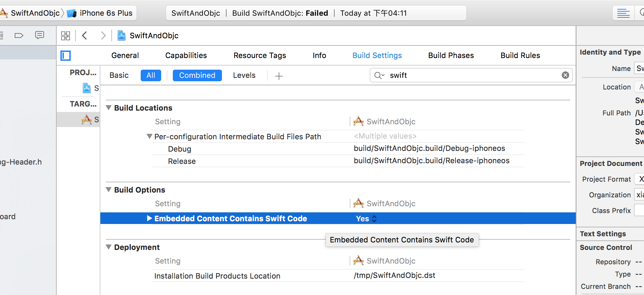Open the Project Format dropdown

[x=639, y=179]
